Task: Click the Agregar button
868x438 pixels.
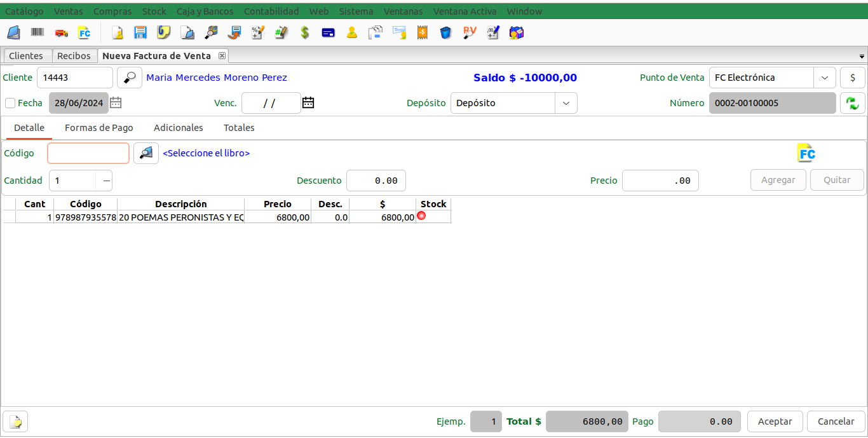Action: (x=778, y=180)
